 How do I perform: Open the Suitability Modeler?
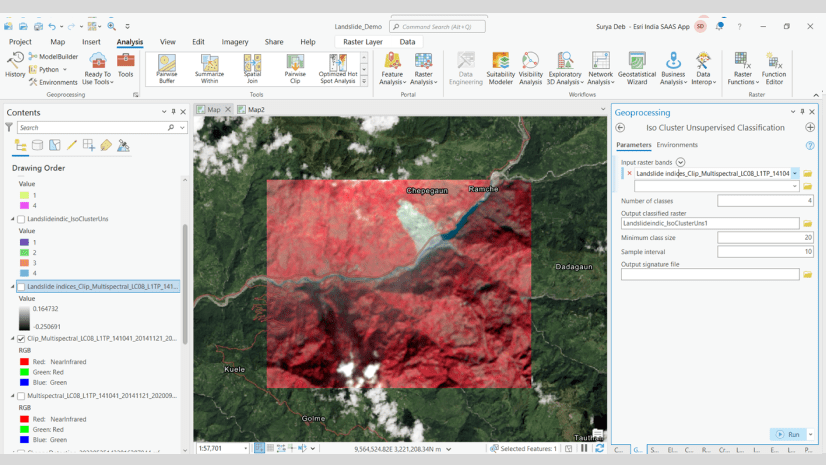500,68
